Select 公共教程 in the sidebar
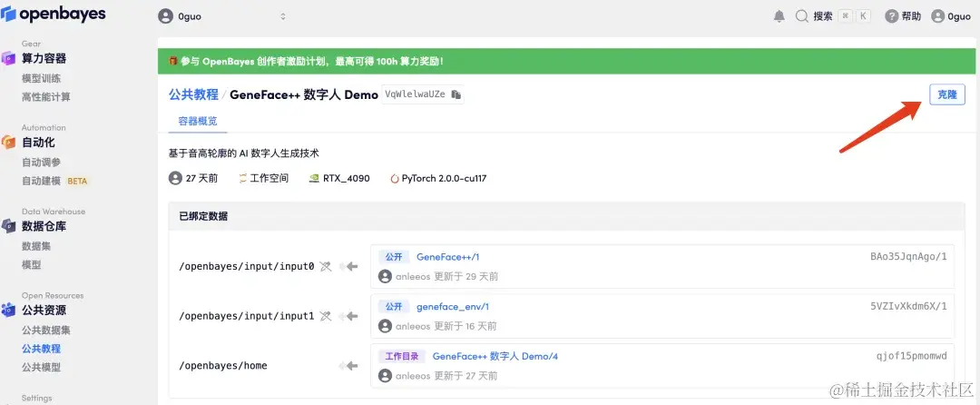Viewport: 980px width, 405px height. click(41, 348)
